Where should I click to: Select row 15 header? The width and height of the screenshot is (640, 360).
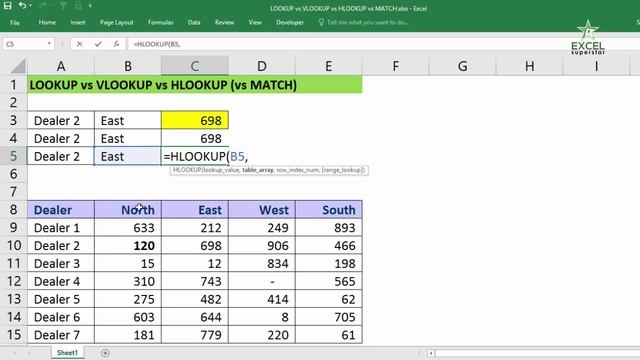tap(13, 335)
